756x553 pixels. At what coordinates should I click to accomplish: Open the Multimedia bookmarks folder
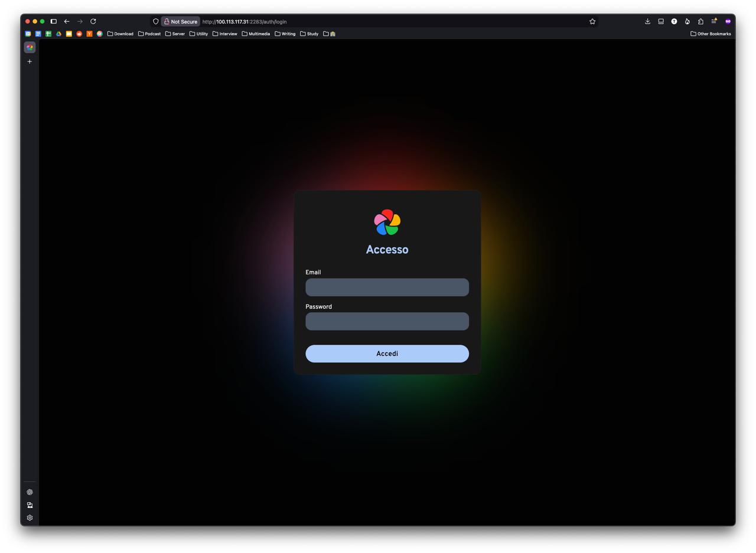[x=256, y=34]
